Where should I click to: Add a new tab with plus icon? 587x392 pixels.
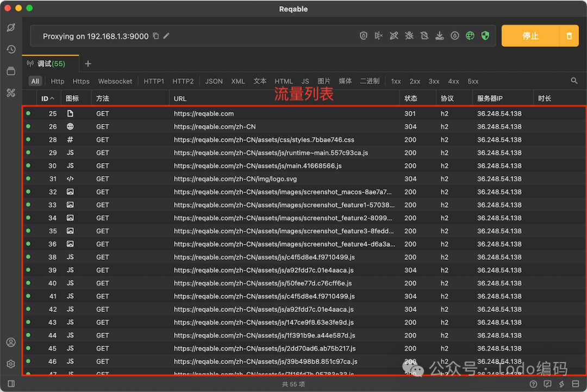point(88,64)
